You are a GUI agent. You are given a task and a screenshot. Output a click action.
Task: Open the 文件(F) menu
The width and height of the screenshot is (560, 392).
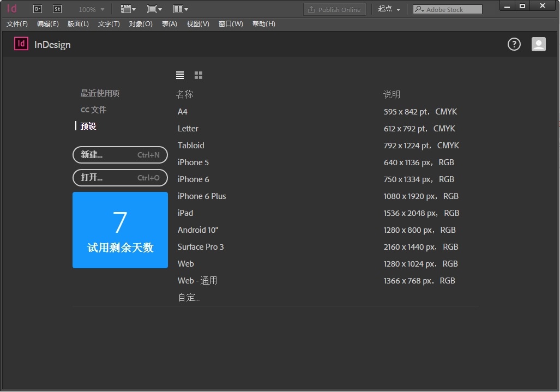[17, 24]
